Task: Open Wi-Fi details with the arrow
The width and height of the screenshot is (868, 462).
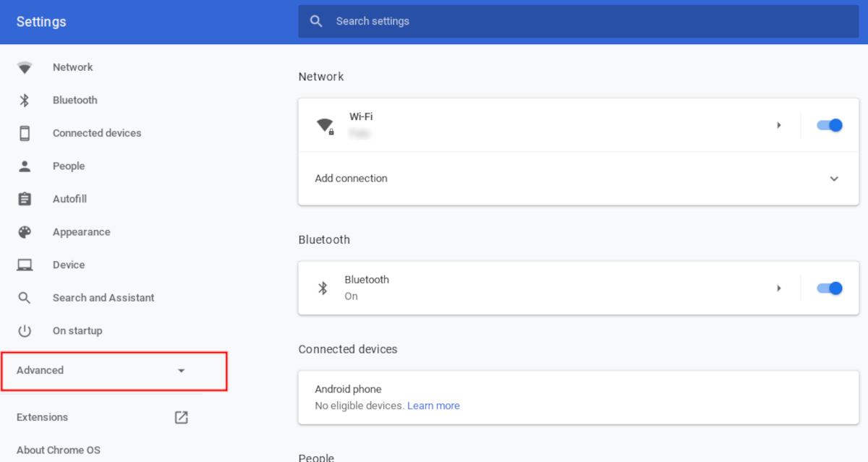Action: coord(779,124)
